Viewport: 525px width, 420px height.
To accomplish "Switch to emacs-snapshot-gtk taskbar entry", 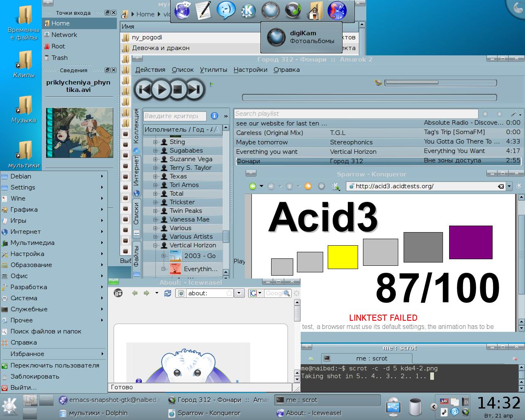I will pos(109,400).
